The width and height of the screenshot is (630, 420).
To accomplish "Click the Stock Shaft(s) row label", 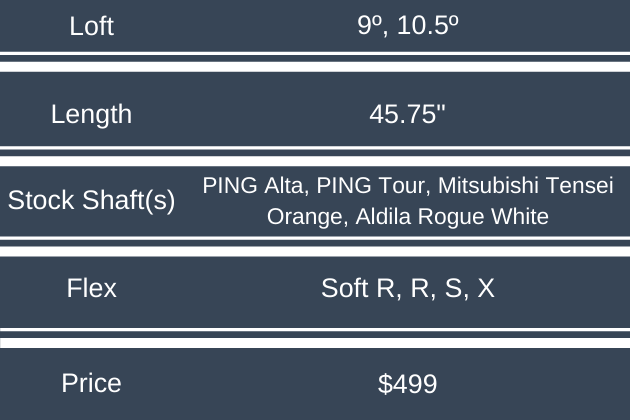I will (x=91, y=200).
